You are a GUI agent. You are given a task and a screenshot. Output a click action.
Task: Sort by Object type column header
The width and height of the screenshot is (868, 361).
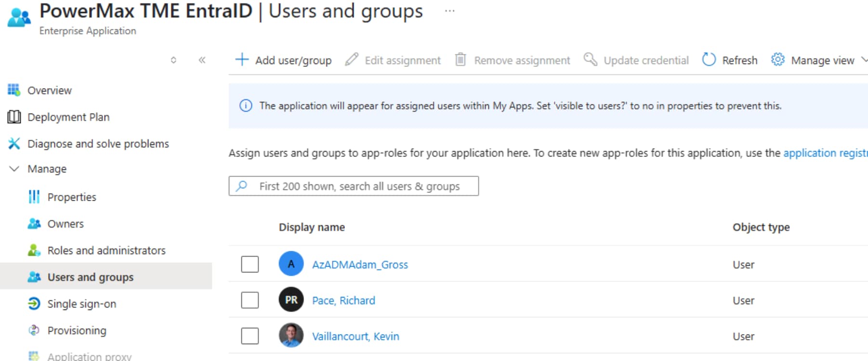coord(761,227)
